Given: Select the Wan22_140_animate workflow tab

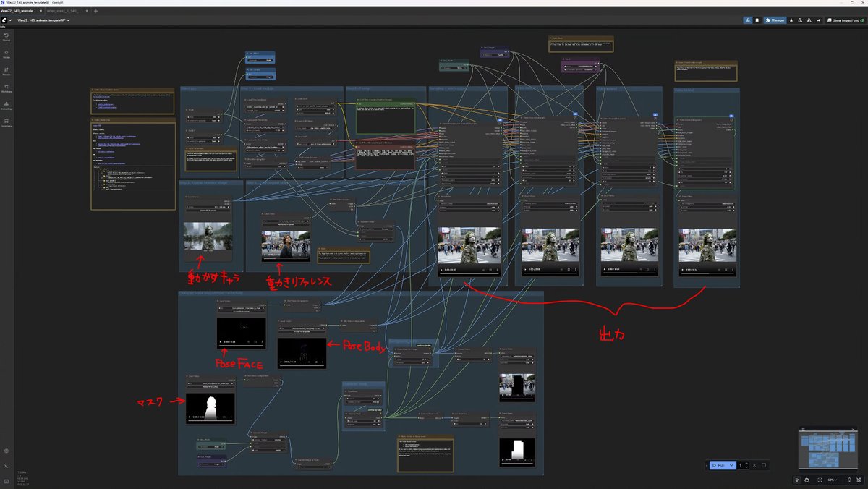Looking at the screenshot, I should (22, 10).
